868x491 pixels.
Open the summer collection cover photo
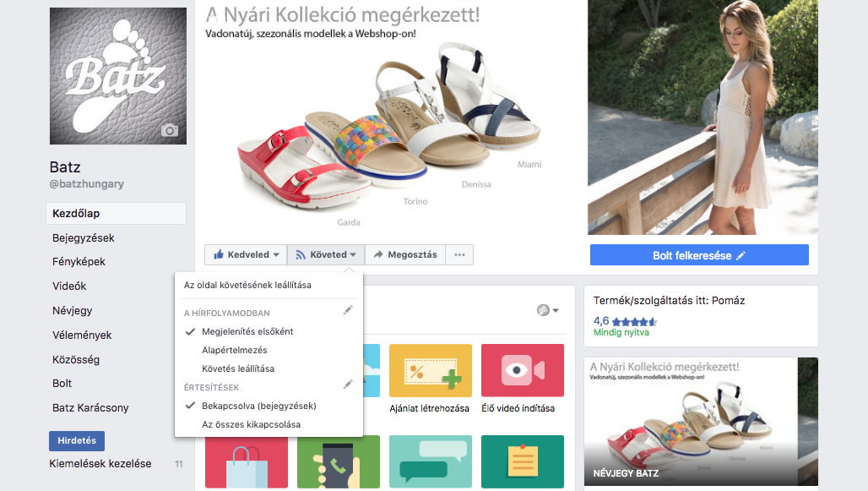click(x=507, y=117)
